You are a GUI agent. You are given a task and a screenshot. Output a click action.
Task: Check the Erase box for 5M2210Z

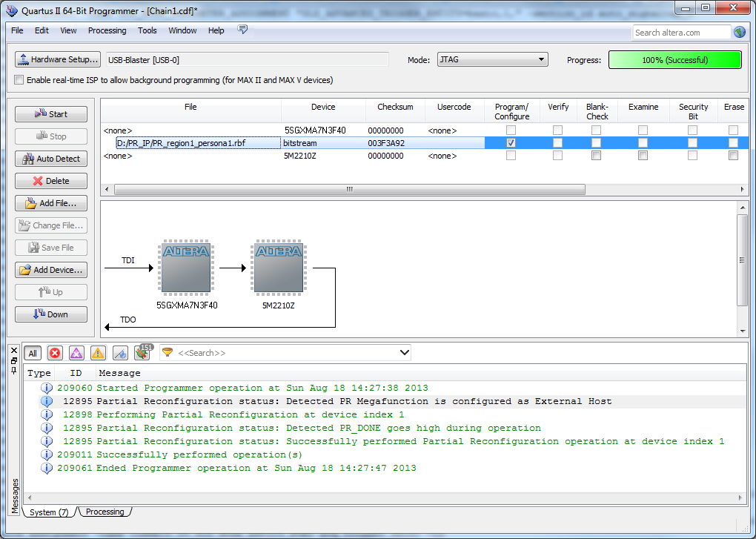pos(733,156)
